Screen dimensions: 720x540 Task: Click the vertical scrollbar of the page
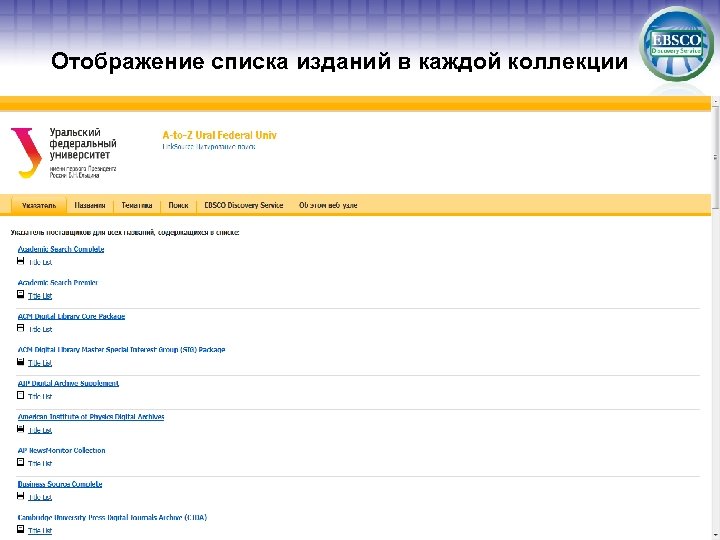(715, 318)
